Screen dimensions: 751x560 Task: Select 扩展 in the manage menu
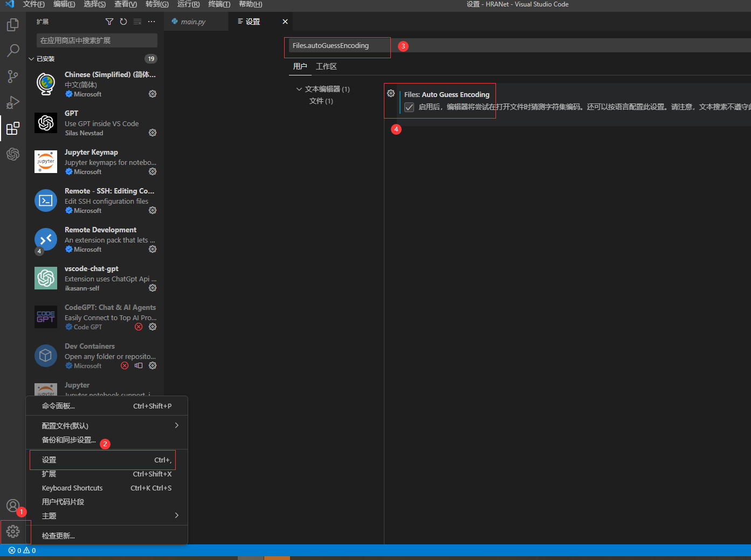(x=107, y=474)
